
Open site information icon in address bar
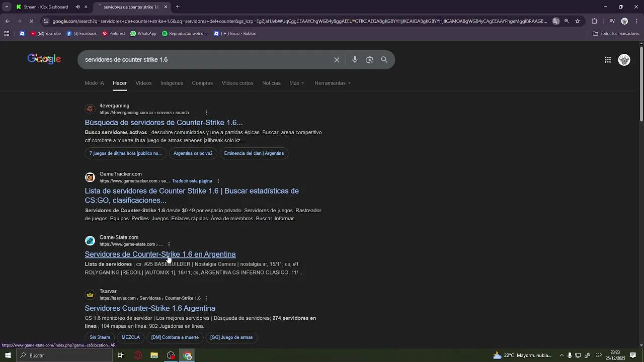[46, 21]
